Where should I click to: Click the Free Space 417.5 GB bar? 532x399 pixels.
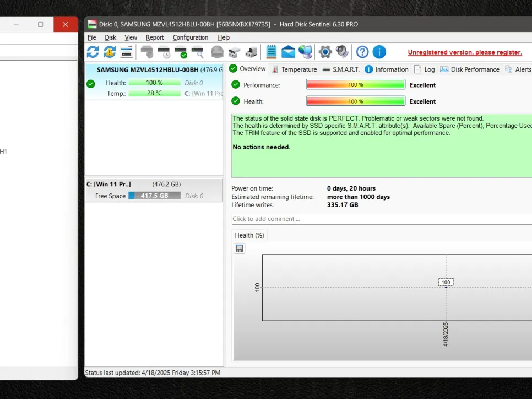coord(154,196)
